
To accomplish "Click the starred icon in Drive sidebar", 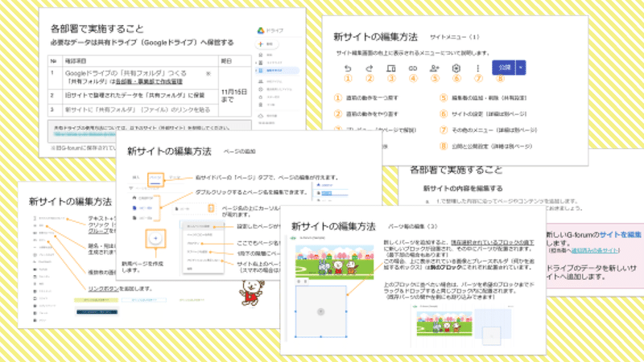I will [260, 97].
